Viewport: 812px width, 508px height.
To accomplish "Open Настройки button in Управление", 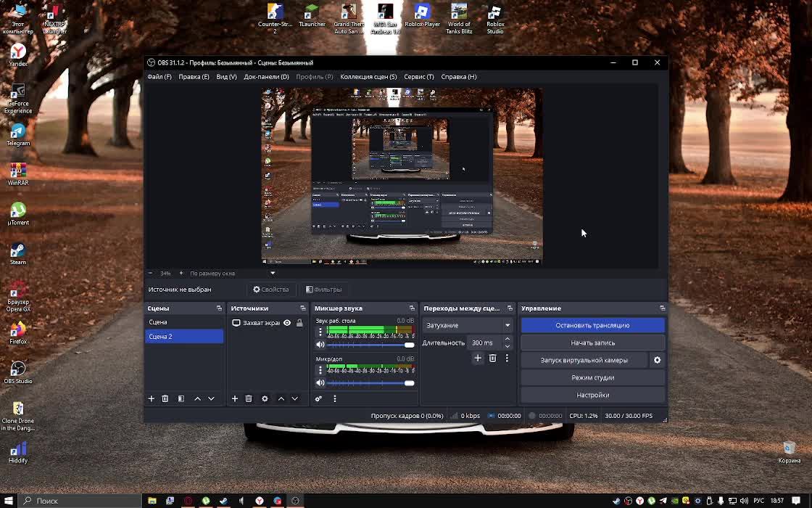I will click(592, 395).
